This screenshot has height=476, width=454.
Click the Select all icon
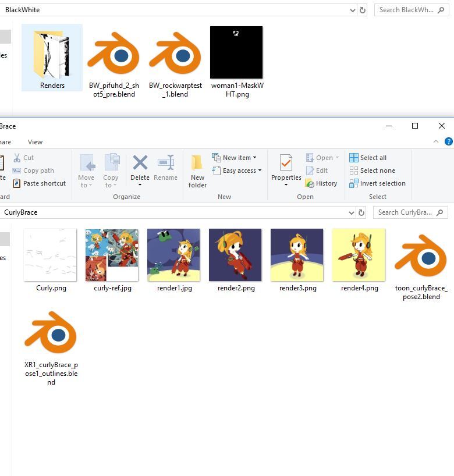(354, 158)
